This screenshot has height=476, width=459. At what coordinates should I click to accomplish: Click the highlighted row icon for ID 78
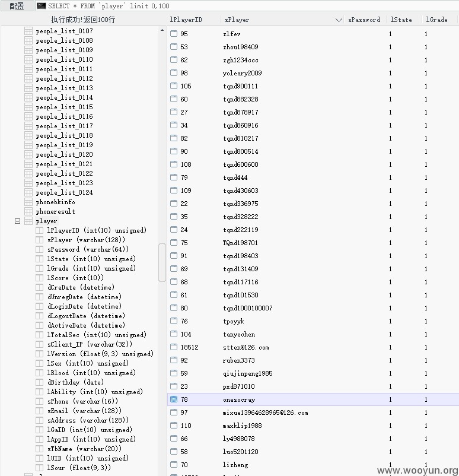(174, 399)
